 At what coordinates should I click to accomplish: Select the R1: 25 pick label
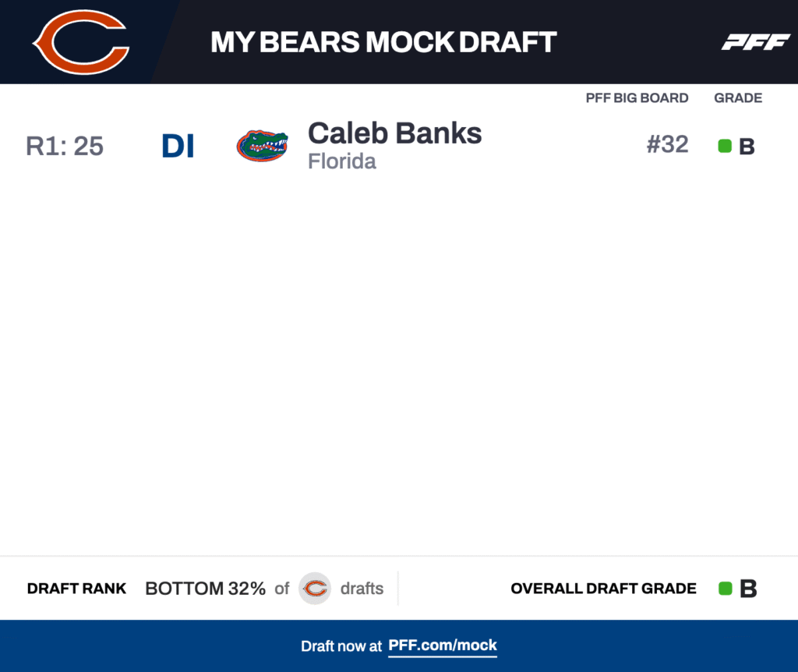65,146
